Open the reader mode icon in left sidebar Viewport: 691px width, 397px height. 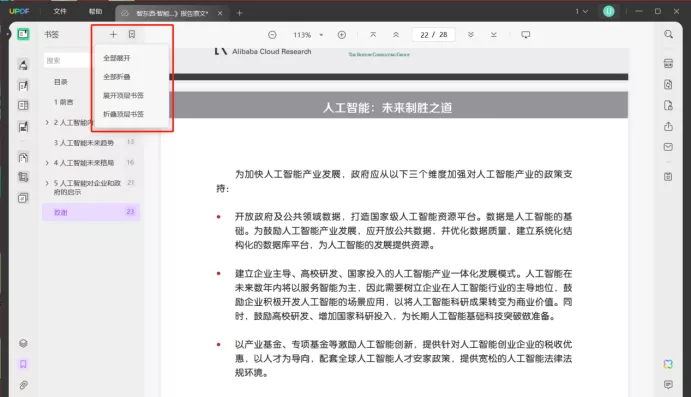pos(23,34)
